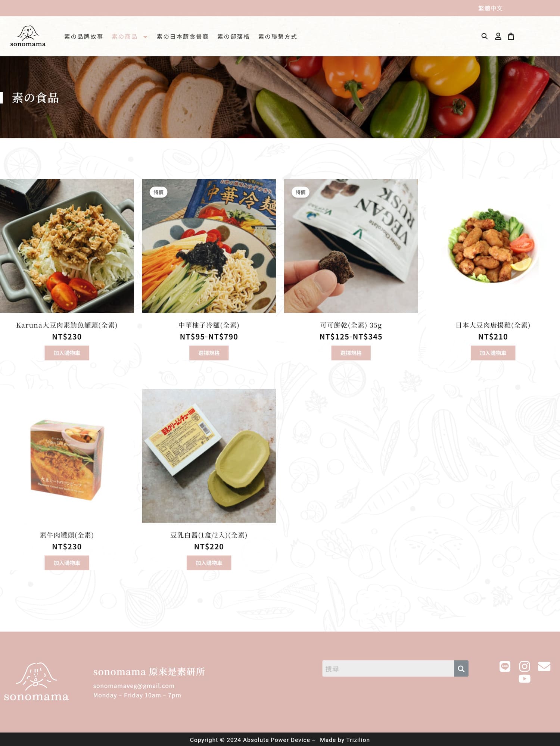Open the 素の品牌故事 menu item
Screen dimensions: 560x746
pos(84,37)
